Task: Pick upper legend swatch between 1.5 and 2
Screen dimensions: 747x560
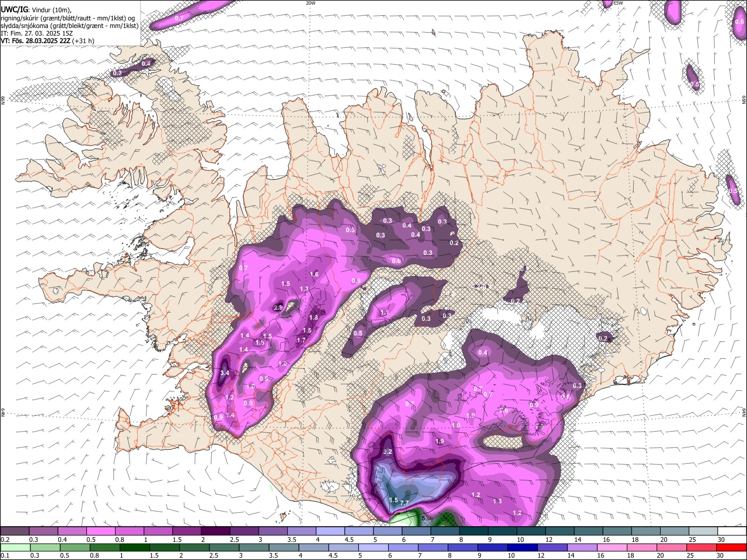Action: (x=187, y=531)
